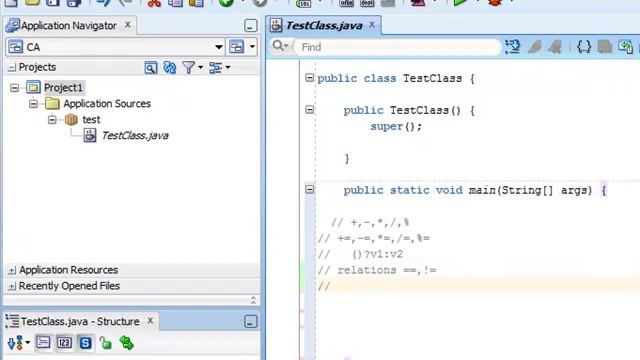This screenshot has width=640, height=360.
Task: Click into the Find input field
Action: point(397,47)
